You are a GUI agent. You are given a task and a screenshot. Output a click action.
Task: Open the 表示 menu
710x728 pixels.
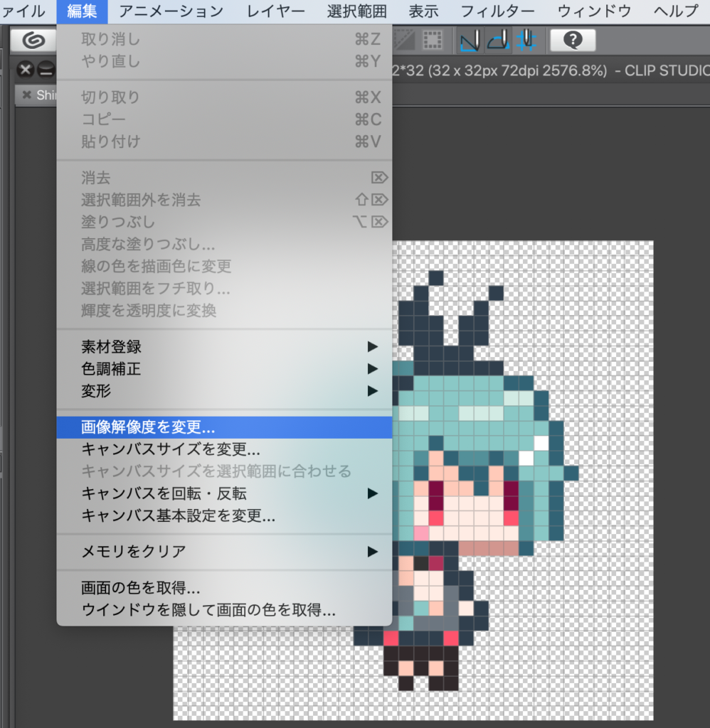(423, 11)
